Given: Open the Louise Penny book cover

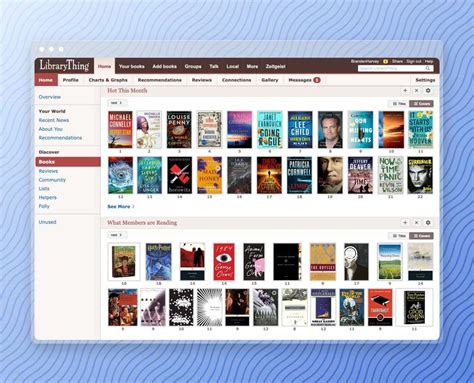Looking at the screenshot, I should 179,130.
